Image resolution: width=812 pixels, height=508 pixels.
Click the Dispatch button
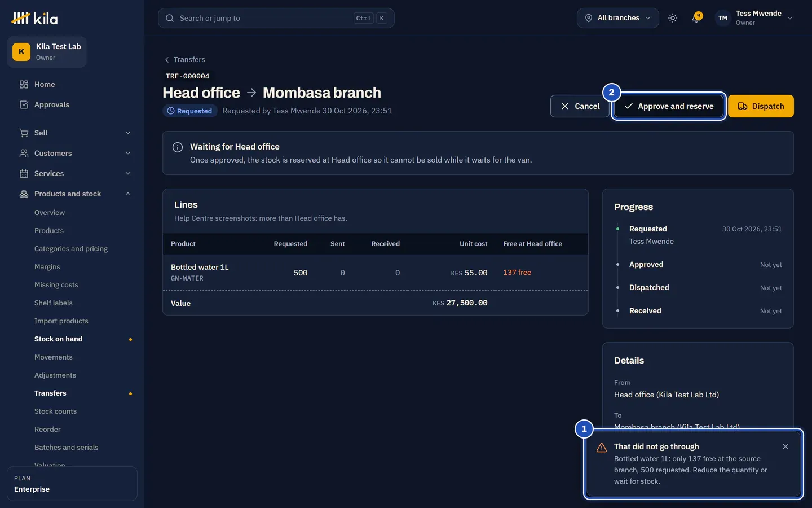coord(761,106)
